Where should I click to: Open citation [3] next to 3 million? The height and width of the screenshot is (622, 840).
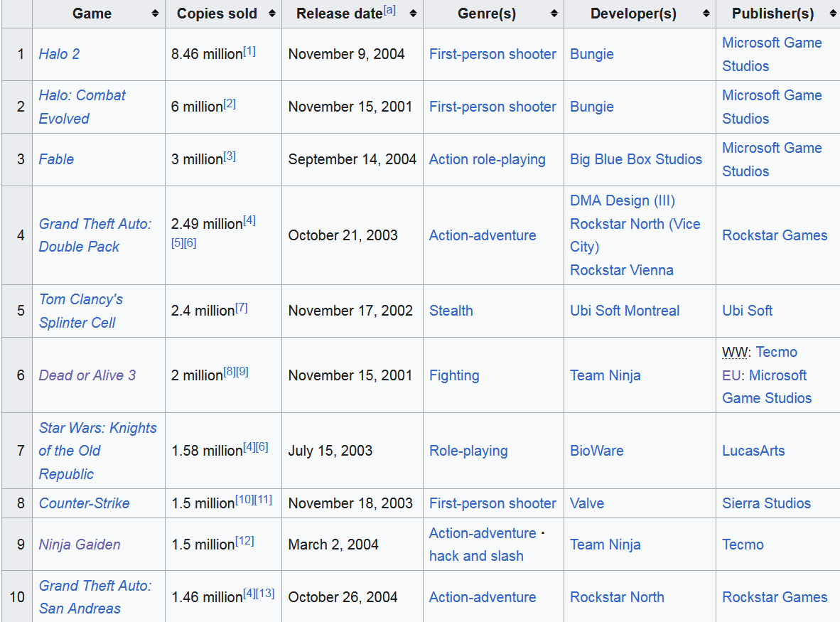click(230, 156)
